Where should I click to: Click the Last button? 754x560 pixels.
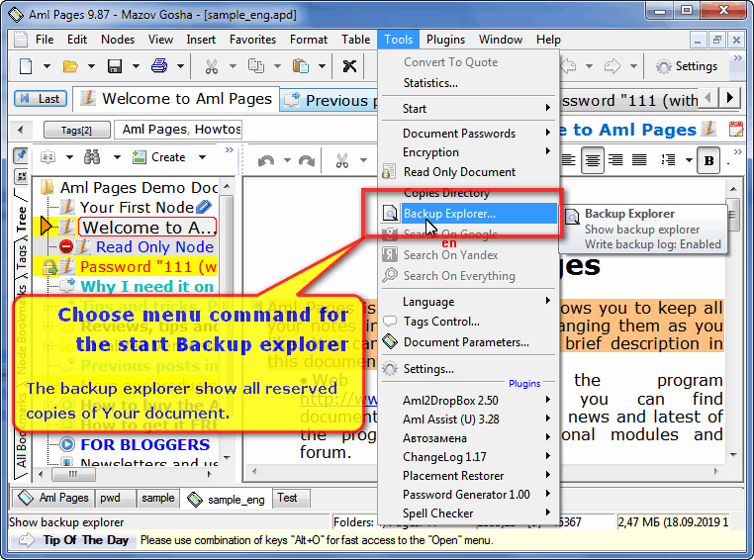[41, 99]
